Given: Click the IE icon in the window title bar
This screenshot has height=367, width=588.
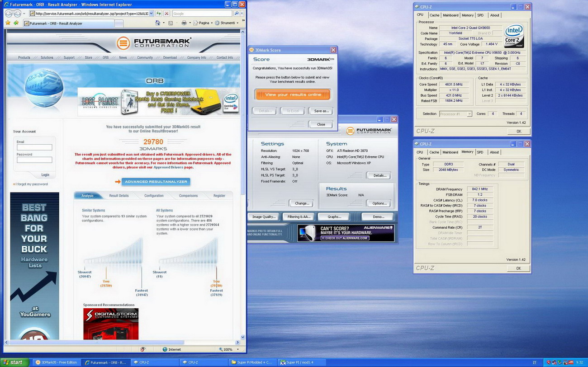Looking at the screenshot, I should [x=6, y=5].
